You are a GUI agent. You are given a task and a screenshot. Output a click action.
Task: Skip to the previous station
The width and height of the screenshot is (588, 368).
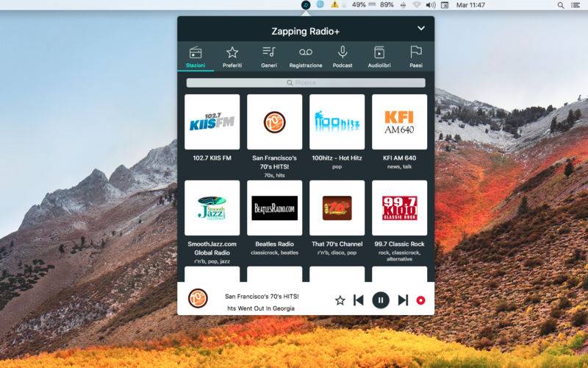coord(359,300)
